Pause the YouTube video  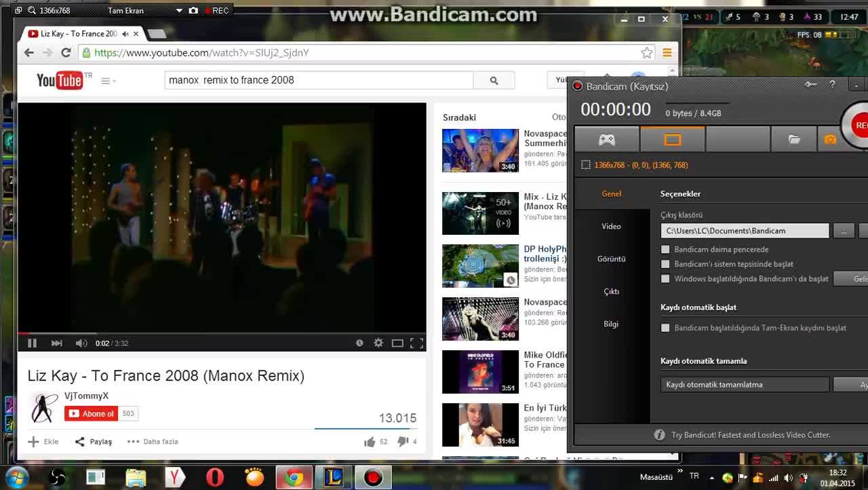32,343
